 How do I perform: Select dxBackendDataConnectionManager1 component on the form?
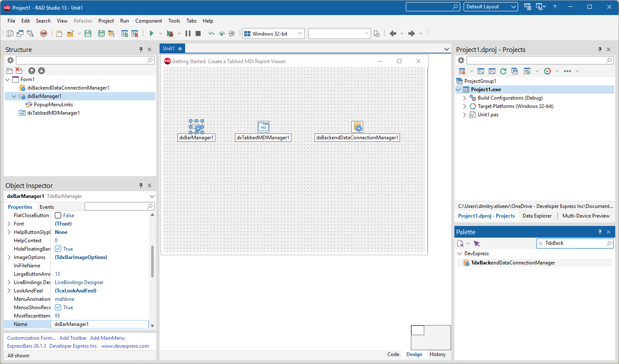pyautogui.click(x=357, y=126)
